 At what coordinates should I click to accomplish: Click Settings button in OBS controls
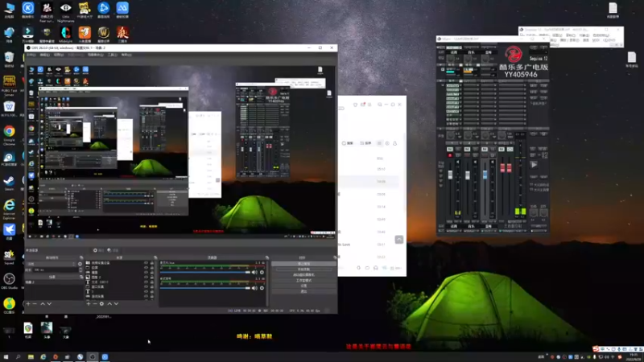click(x=304, y=286)
